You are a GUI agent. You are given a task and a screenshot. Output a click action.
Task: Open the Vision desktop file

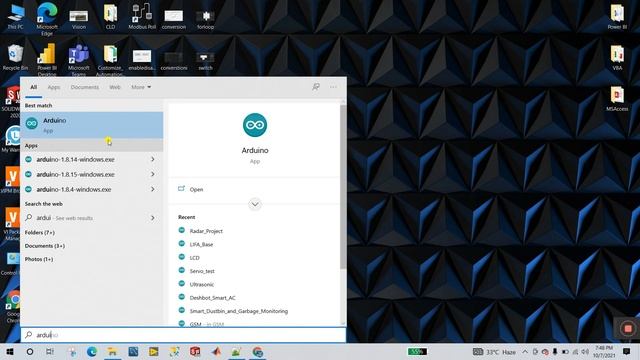(79, 19)
